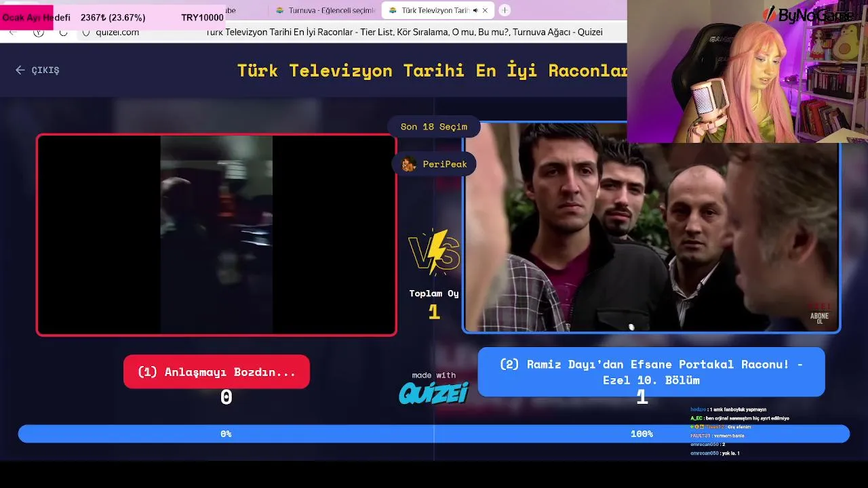The width and height of the screenshot is (868, 488).
Task: Click the 0% label on results bar
Action: point(226,434)
